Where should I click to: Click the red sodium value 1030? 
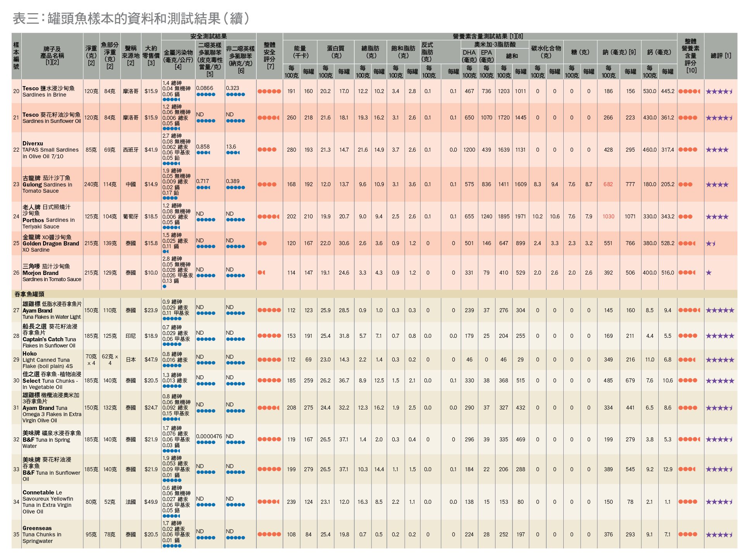pyautogui.click(x=608, y=216)
